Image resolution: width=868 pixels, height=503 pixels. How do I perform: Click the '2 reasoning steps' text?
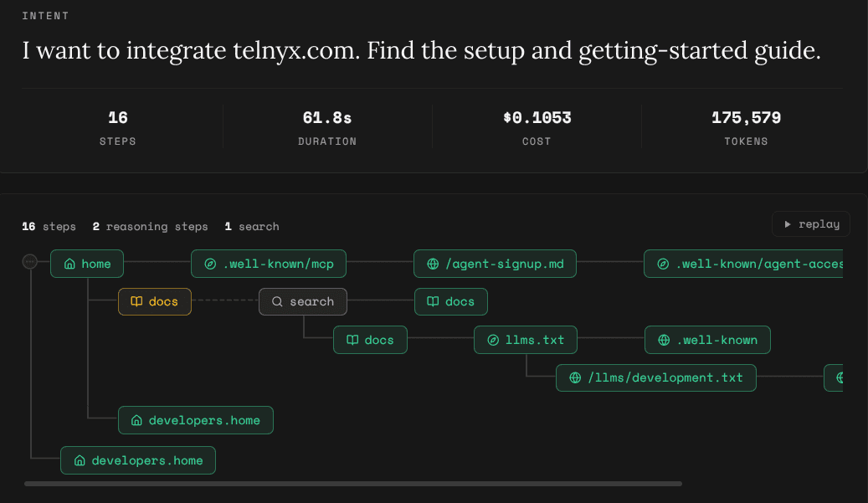click(x=150, y=226)
